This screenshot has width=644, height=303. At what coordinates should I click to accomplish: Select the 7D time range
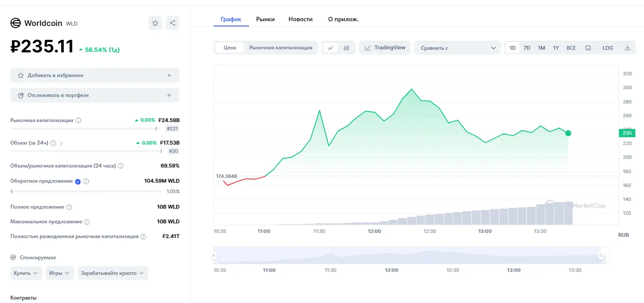click(x=527, y=48)
